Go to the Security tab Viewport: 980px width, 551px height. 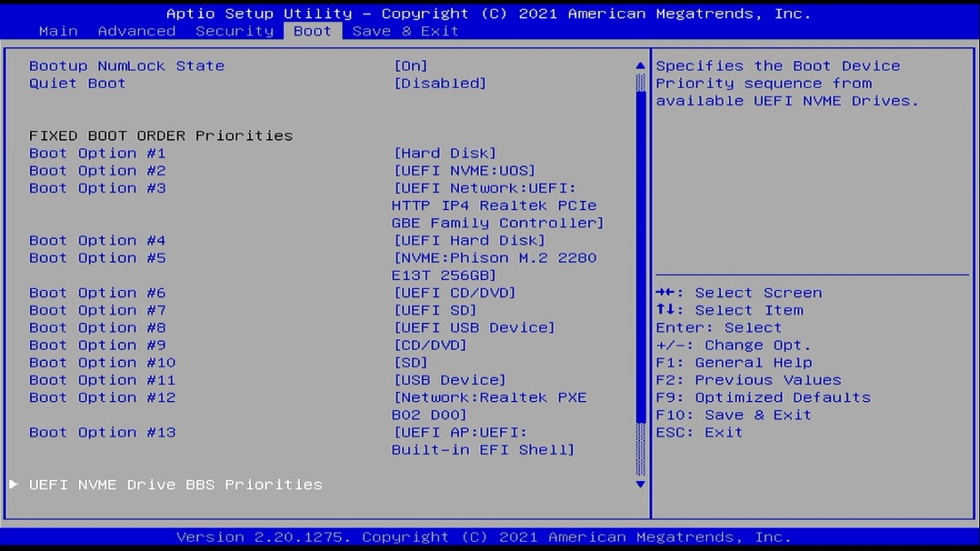pos(234,31)
